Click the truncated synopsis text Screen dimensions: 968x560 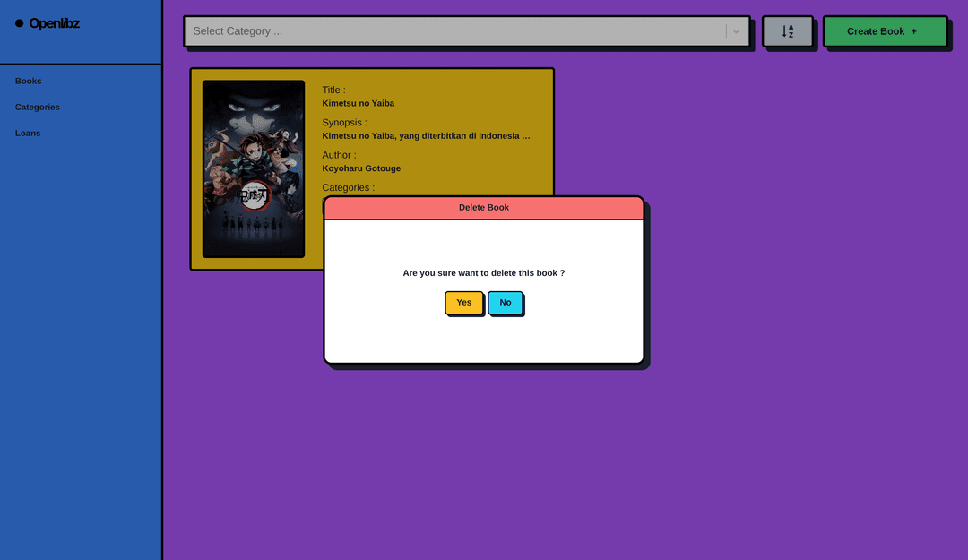point(426,136)
